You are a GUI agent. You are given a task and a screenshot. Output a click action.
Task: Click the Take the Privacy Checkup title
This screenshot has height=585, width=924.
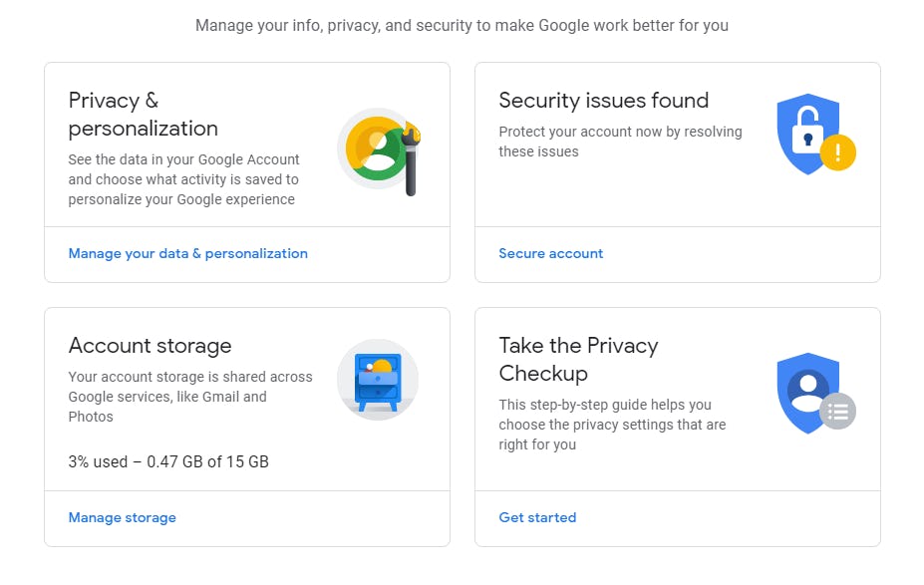click(x=578, y=360)
